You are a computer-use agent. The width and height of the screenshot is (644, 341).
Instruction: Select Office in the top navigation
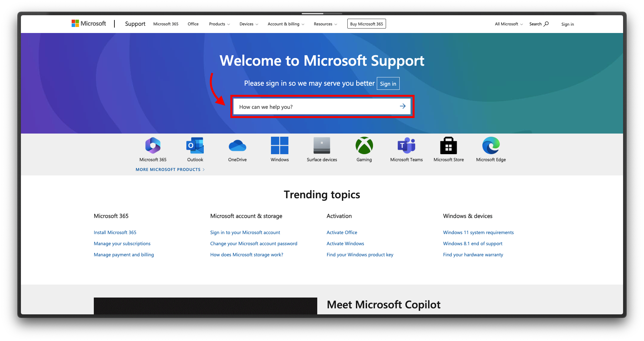tap(193, 24)
